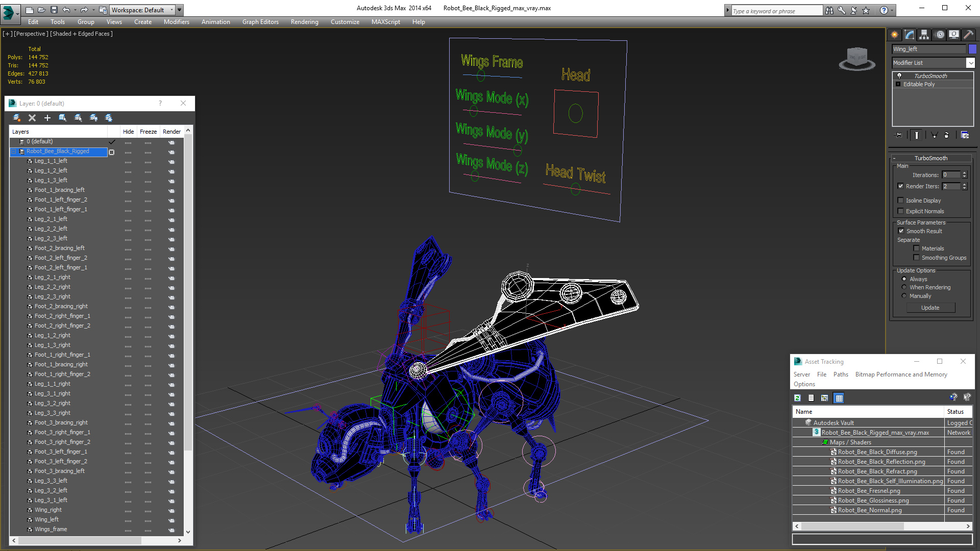Click Freeze/Unfreeze All Layers snowflake icon

pyautogui.click(x=109, y=118)
